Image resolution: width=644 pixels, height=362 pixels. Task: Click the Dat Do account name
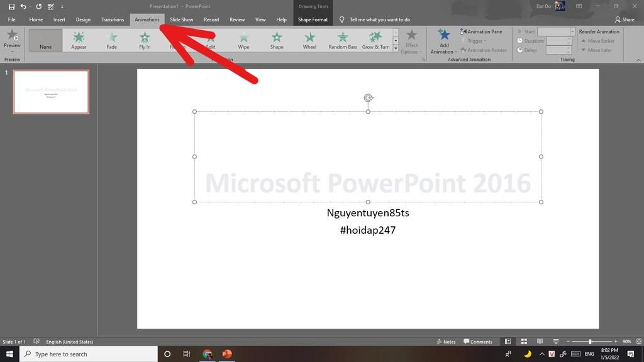click(x=543, y=6)
